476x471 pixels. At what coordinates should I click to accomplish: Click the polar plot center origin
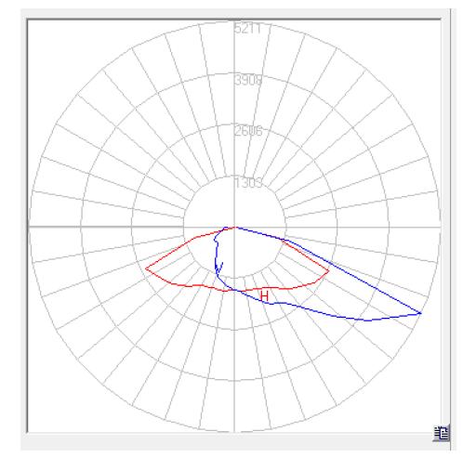234,227
